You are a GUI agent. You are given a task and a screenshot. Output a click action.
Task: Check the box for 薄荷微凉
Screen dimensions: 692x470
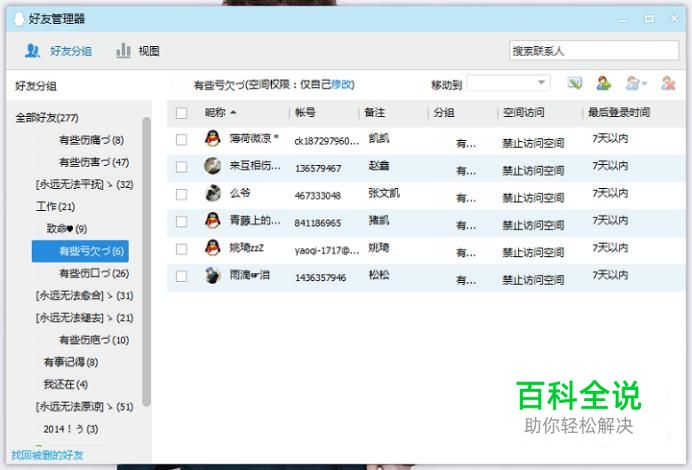(x=181, y=140)
